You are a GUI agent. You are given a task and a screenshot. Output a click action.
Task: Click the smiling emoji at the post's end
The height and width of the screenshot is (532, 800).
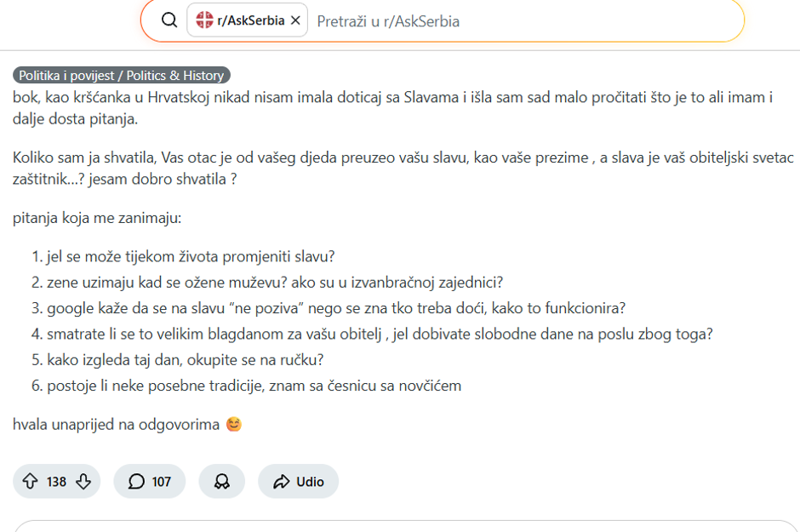pyautogui.click(x=232, y=423)
